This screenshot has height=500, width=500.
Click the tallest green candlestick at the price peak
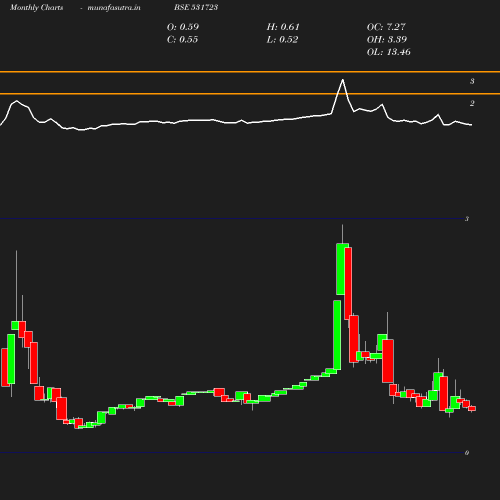coord(342,269)
